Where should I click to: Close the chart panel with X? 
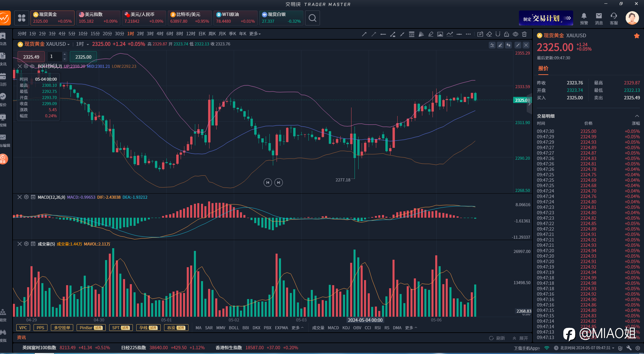pyautogui.click(x=526, y=45)
